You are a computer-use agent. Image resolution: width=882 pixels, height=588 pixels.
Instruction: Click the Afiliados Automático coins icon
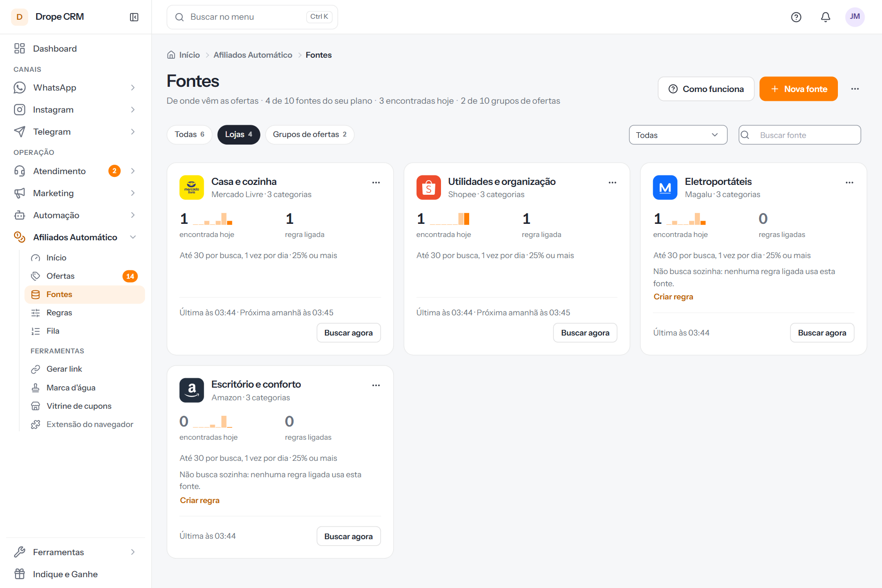click(x=20, y=237)
